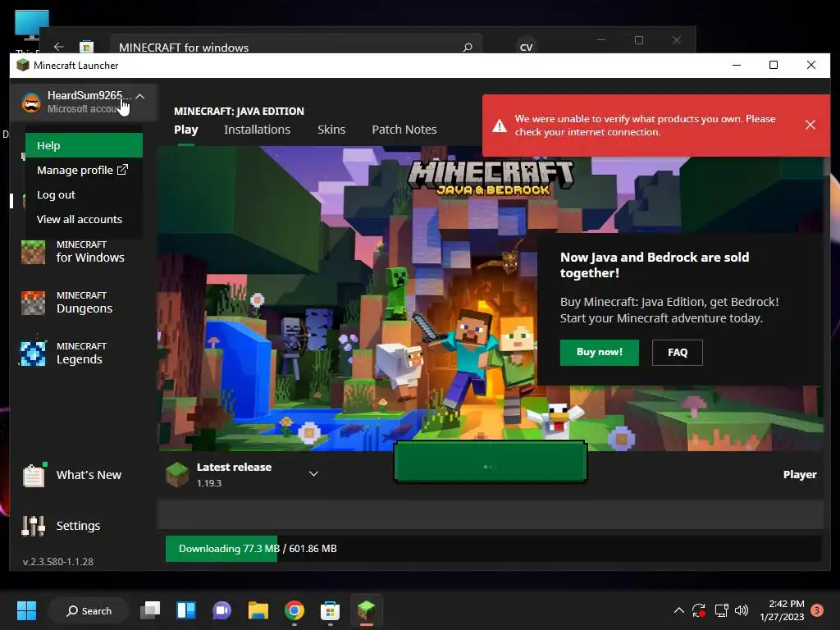Viewport: 840px width, 630px height.
Task: Open Microsoft Store from the taskbar
Action: pos(330,610)
